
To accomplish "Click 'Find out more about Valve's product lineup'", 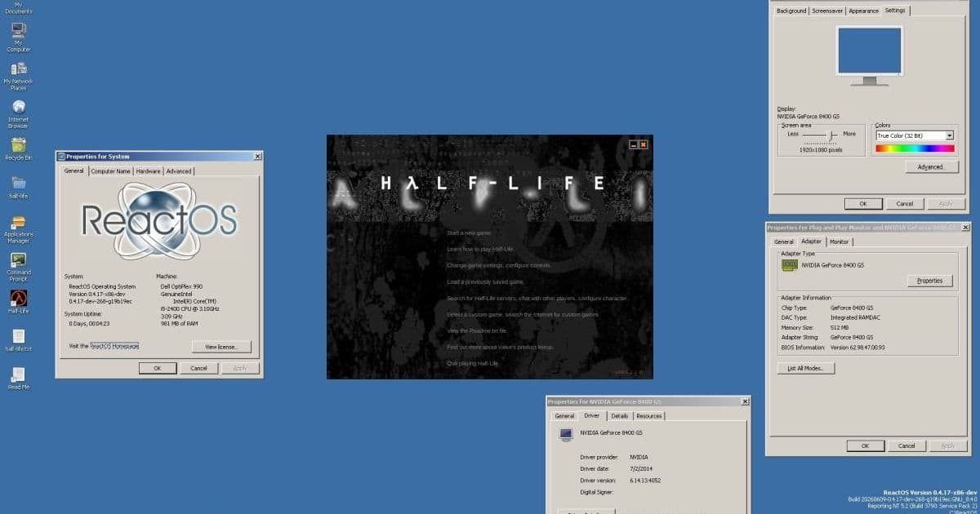I will (501, 347).
